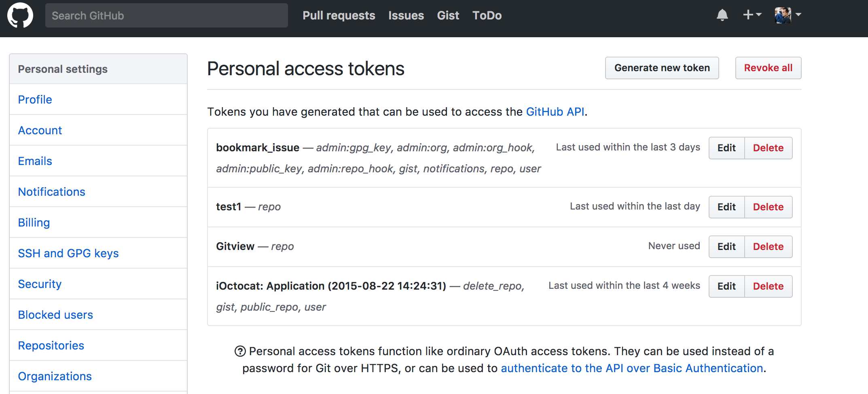Click the GitHub Octocat logo
The image size is (868, 394).
20,15
